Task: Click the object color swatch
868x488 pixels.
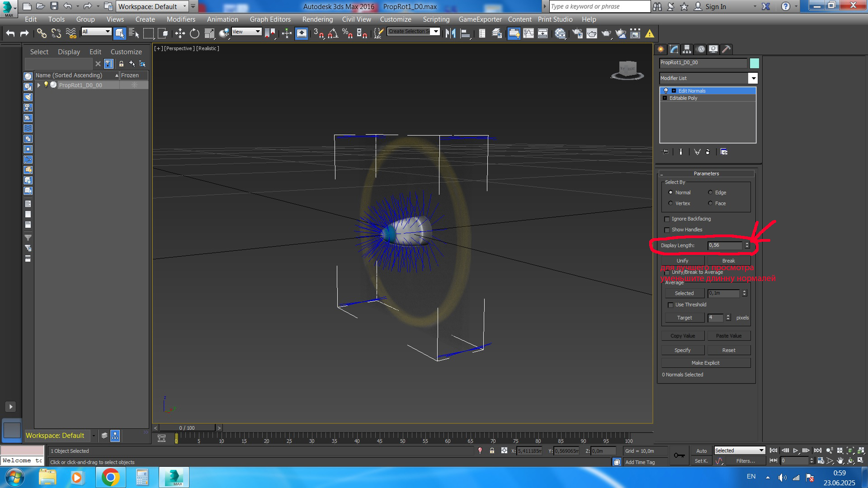Action: pyautogui.click(x=754, y=63)
